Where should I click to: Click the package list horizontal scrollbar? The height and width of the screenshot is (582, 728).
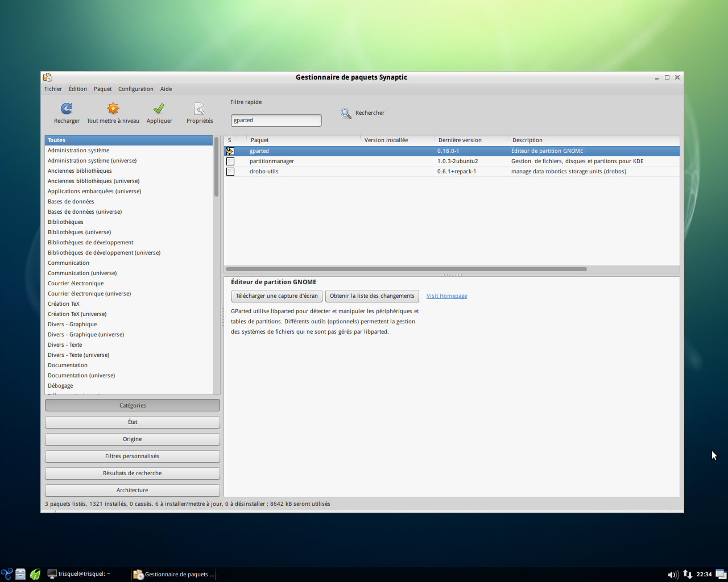coord(406,269)
